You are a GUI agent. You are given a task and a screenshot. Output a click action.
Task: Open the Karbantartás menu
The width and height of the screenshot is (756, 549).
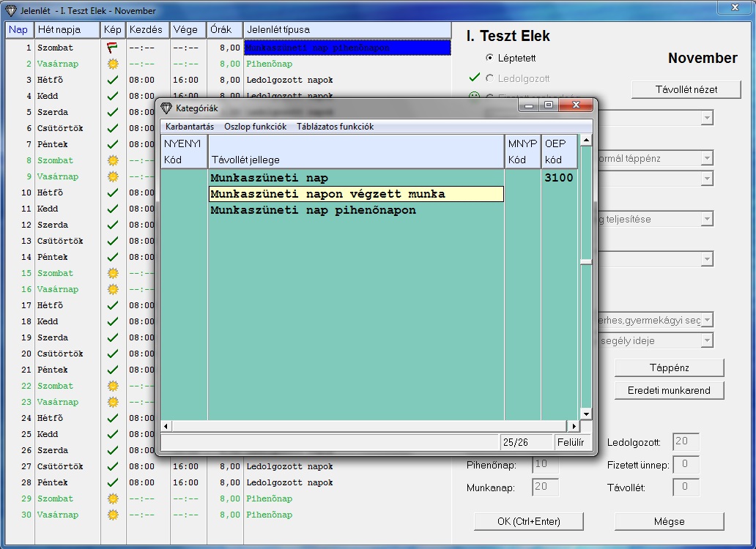(190, 127)
